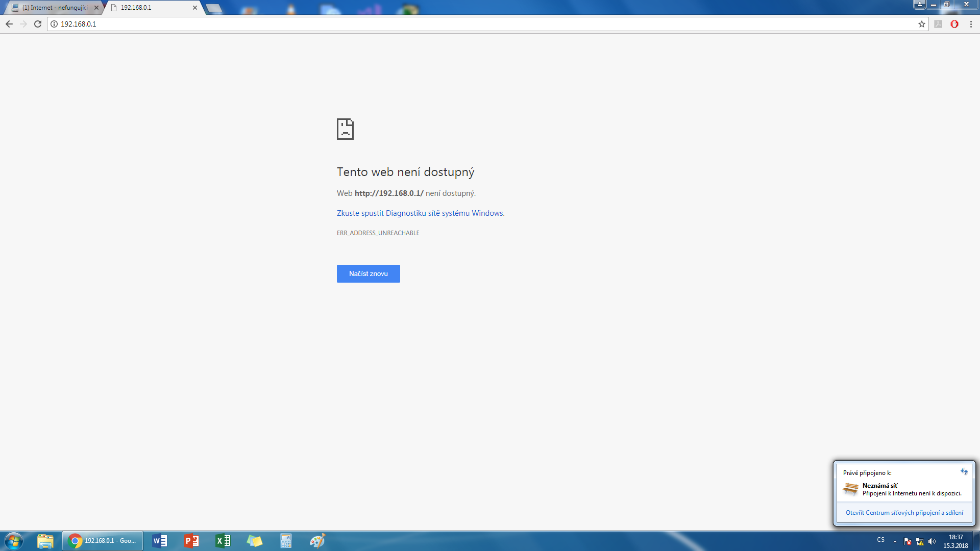Switch to the 'Internet - nefungující' tab
The image size is (980, 551).
point(55,8)
